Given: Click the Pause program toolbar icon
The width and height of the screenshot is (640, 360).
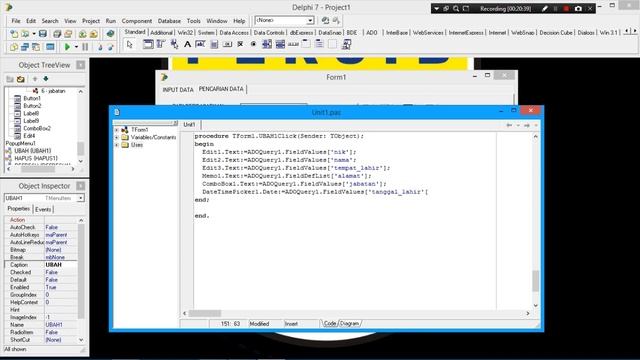Looking at the screenshot, I should 85,47.
